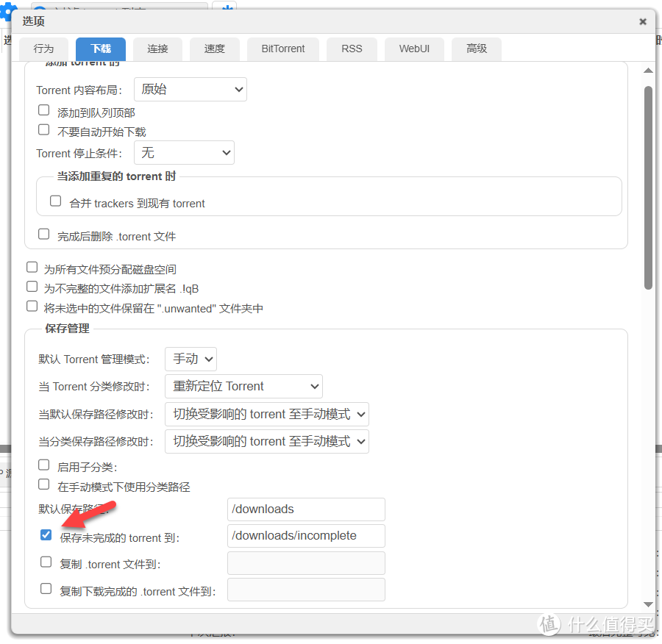Open the RSS tab
Screen dimensions: 662x644
352,49
